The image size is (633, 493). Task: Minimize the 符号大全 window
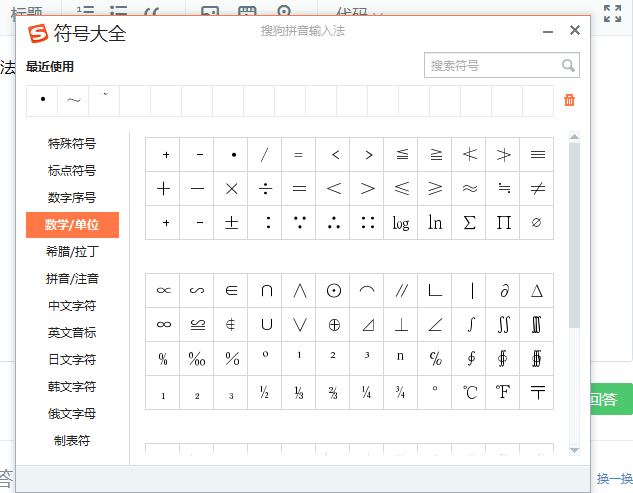(548, 31)
